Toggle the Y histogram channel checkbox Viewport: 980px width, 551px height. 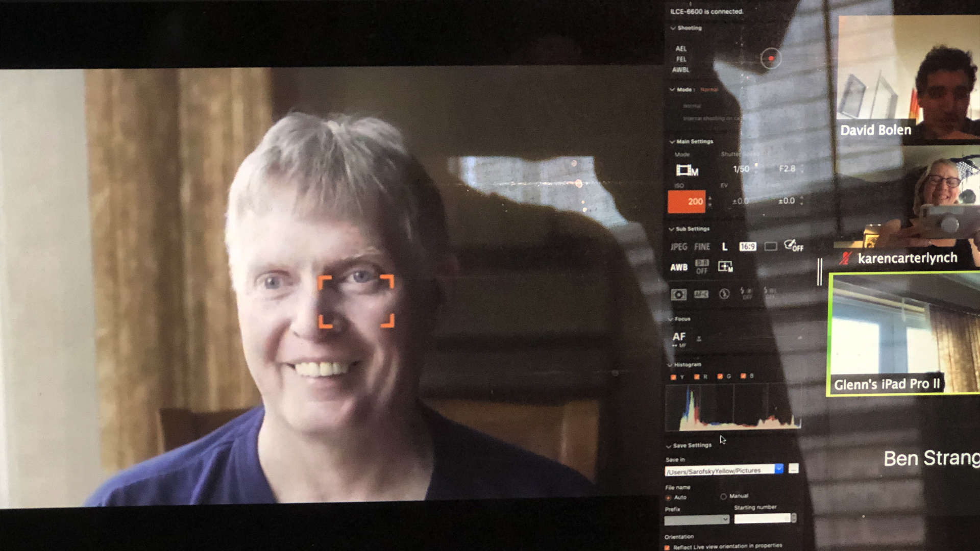coord(673,377)
